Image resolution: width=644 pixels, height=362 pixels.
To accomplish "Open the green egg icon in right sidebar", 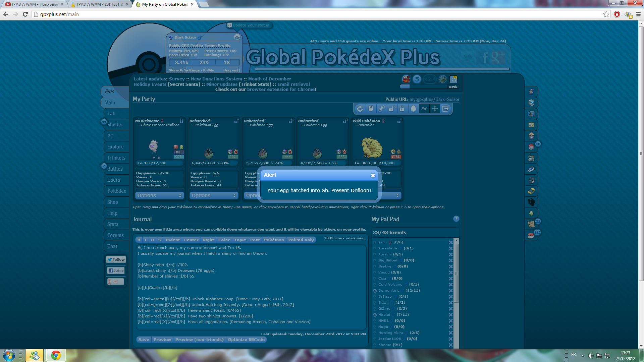I will click(x=531, y=213).
